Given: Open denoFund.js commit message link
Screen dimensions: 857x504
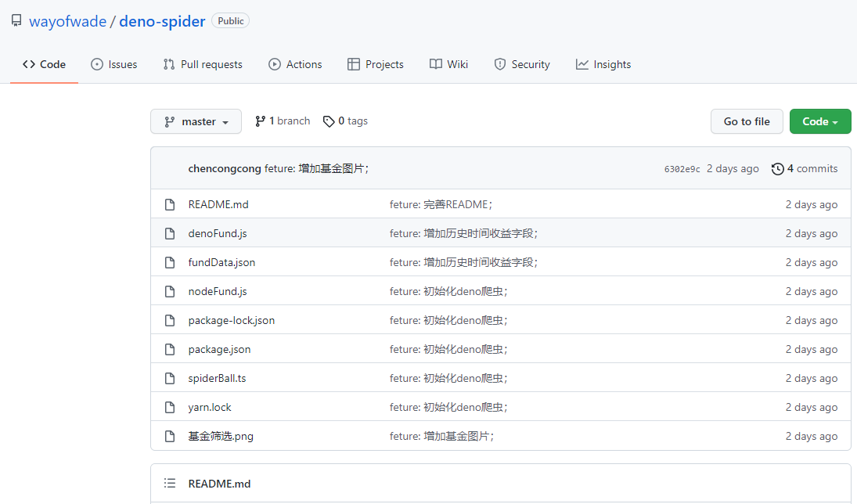Looking at the screenshot, I should point(463,233).
